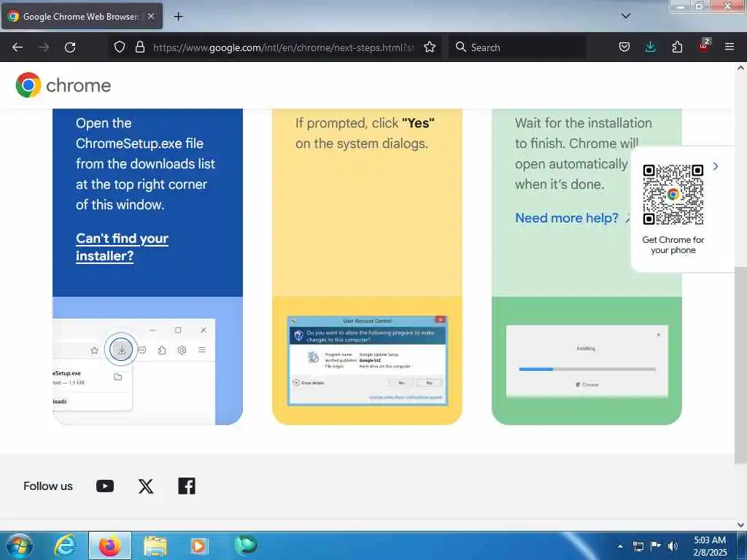This screenshot has height=560, width=747.
Task: Click the Chrome logo in header
Action: pos(63,85)
